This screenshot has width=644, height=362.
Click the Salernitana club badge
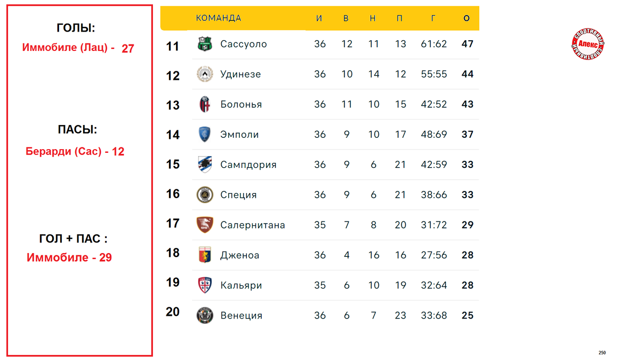(205, 225)
